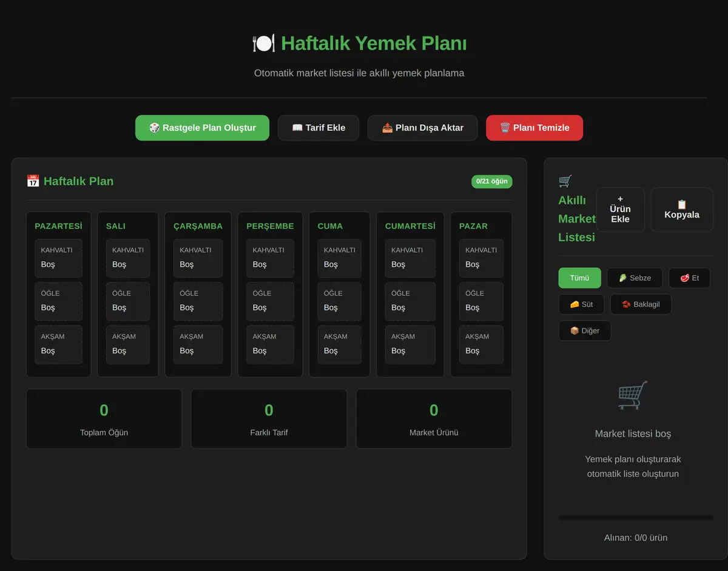Click the Farklı Tarif stat card
728x571 pixels.
pyautogui.click(x=269, y=419)
